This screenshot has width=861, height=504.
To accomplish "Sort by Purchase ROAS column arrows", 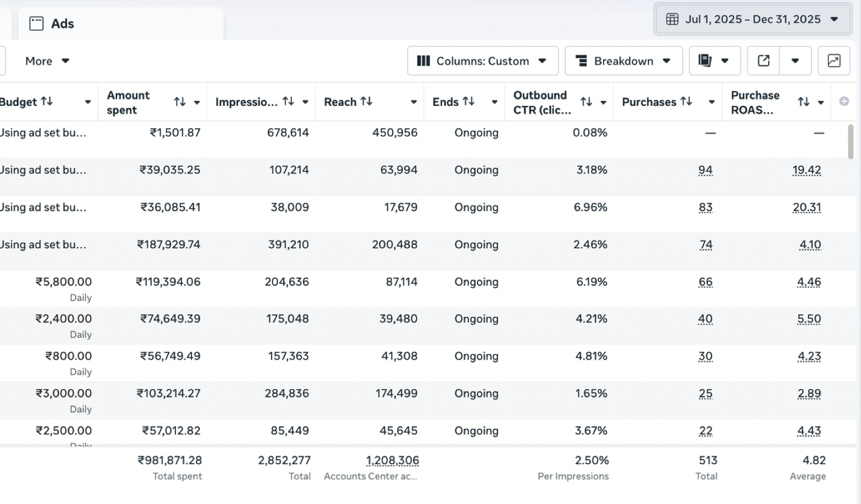I will click(803, 102).
